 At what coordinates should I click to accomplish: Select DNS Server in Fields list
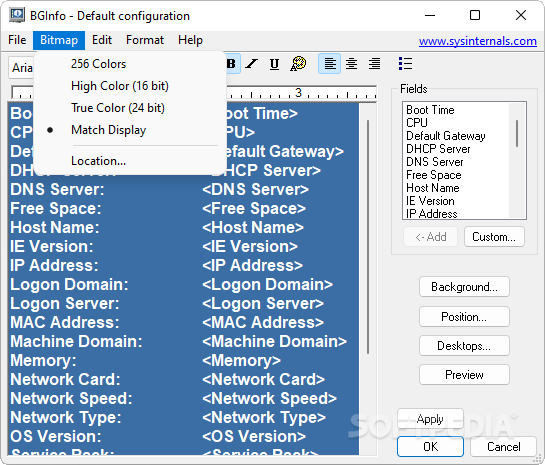435,162
